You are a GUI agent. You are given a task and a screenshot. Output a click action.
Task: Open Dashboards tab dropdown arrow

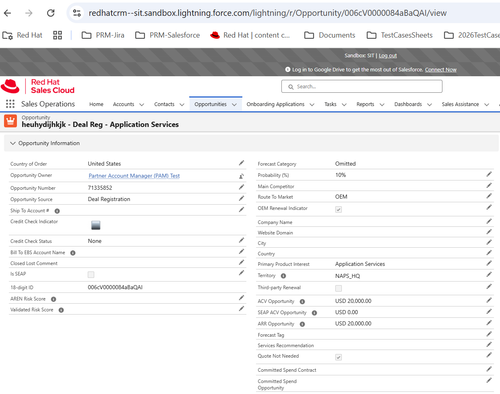[x=429, y=104]
